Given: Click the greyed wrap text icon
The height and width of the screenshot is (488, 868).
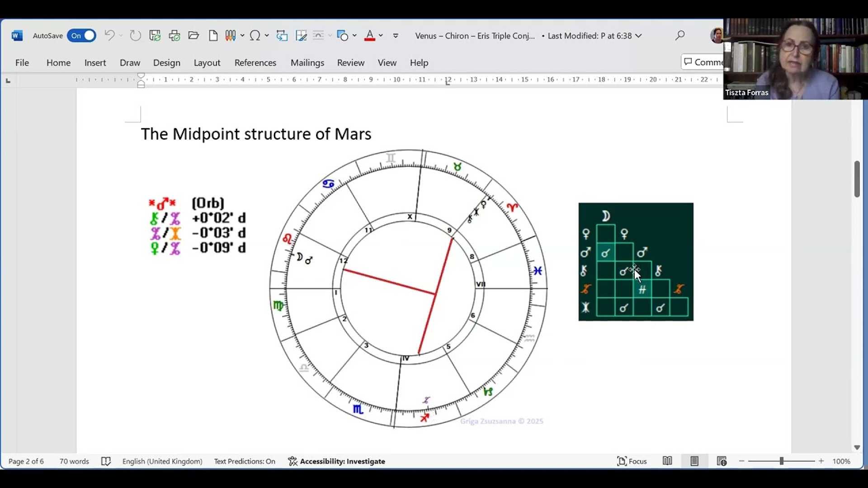Looking at the screenshot, I should 318,35.
